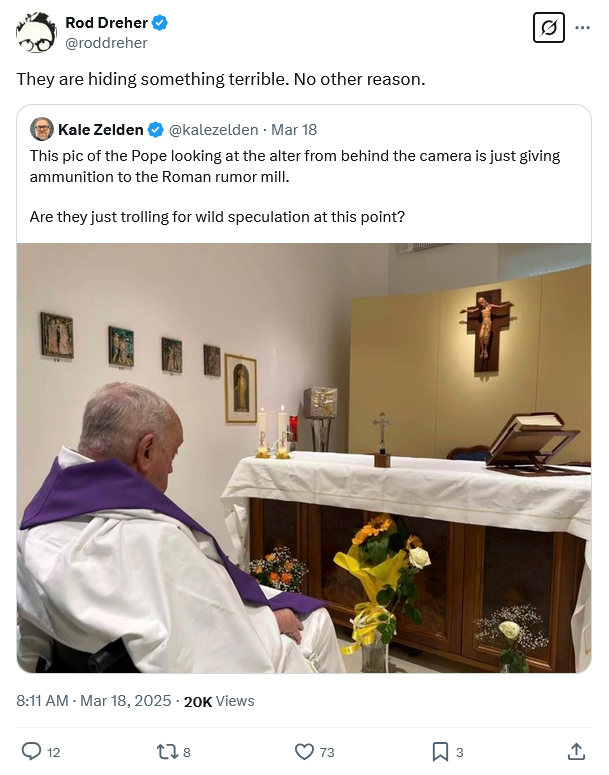The height and width of the screenshot is (775, 609).
Task: Enlarge the photo of the Pope at altar
Action: (304, 458)
